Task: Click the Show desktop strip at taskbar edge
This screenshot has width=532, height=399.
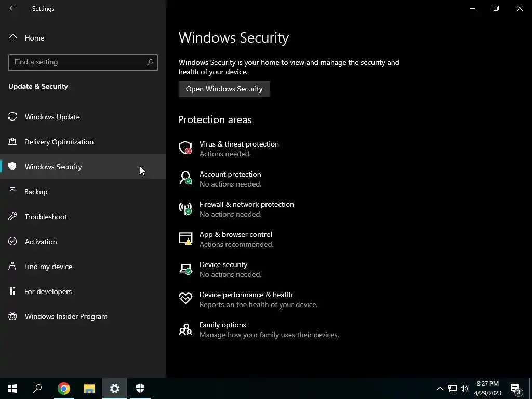Action: (530, 389)
